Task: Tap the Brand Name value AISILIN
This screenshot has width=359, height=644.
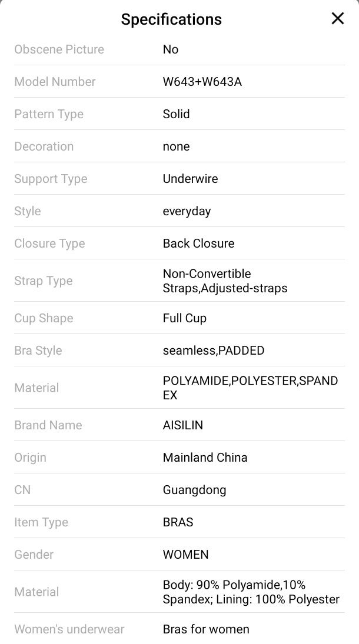Action: click(182, 425)
